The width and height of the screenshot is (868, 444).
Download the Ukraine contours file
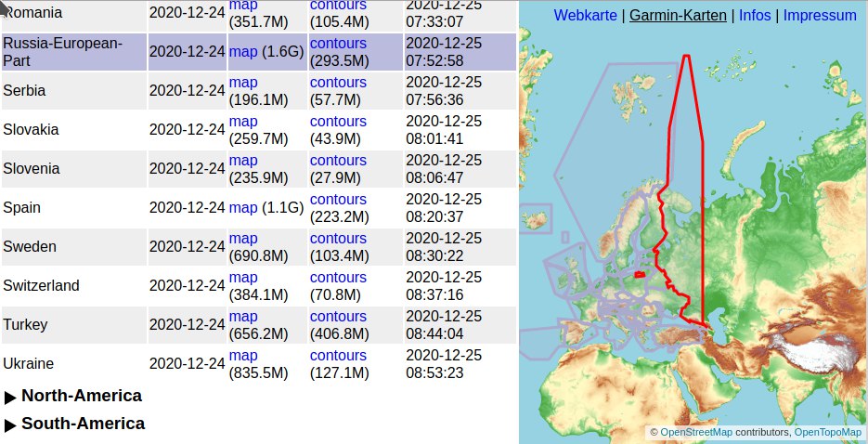[x=338, y=356]
